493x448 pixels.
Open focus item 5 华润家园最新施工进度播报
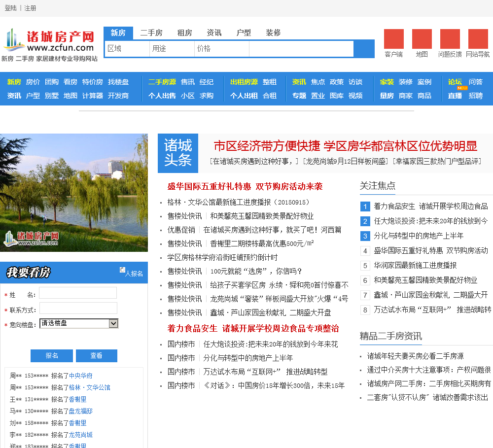click(x=415, y=266)
